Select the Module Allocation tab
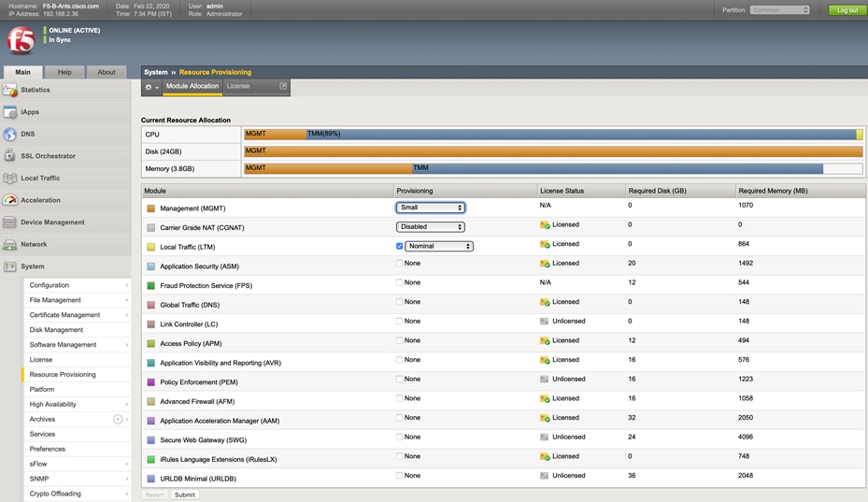868x502 pixels. pos(192,86)
